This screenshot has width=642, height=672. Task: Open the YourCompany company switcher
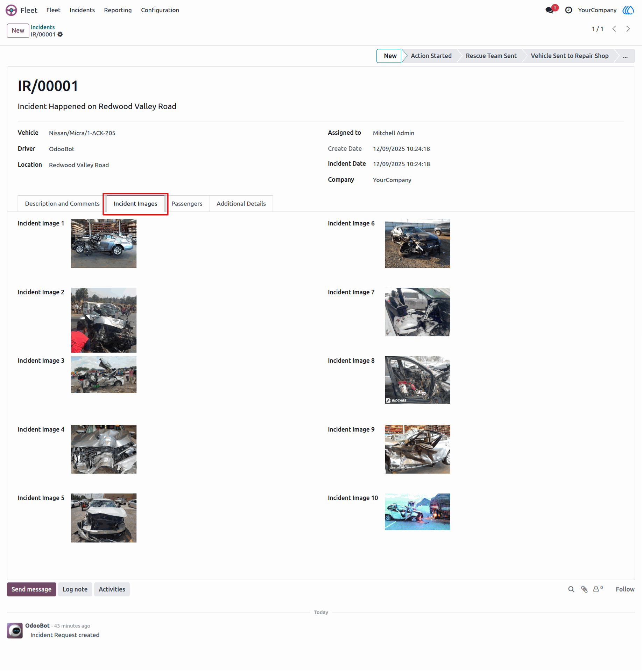pyautogui.click(x=597, y=10)
